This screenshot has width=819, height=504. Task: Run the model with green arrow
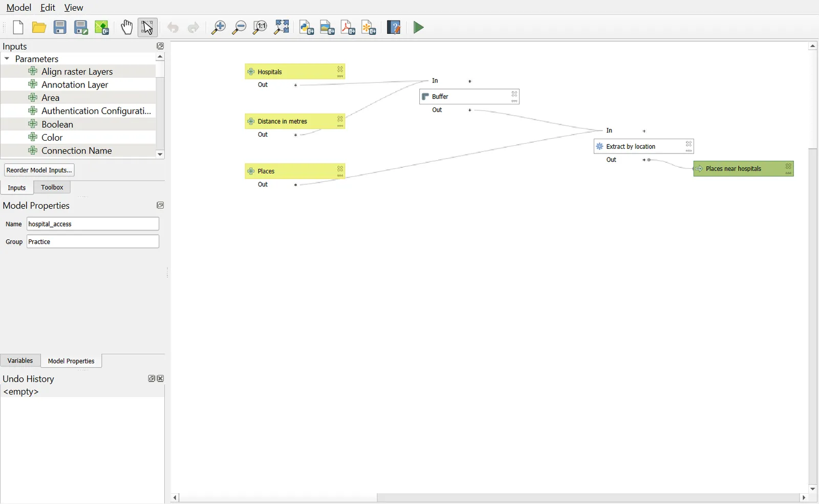[419, 28]
